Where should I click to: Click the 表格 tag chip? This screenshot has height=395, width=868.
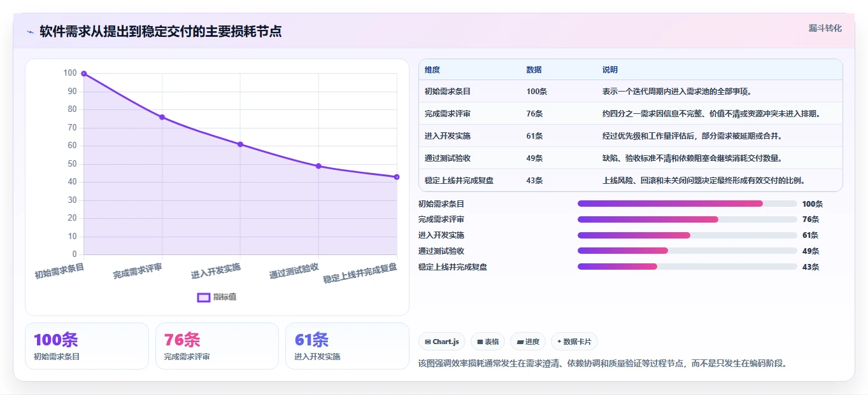[x=488, y=342]
